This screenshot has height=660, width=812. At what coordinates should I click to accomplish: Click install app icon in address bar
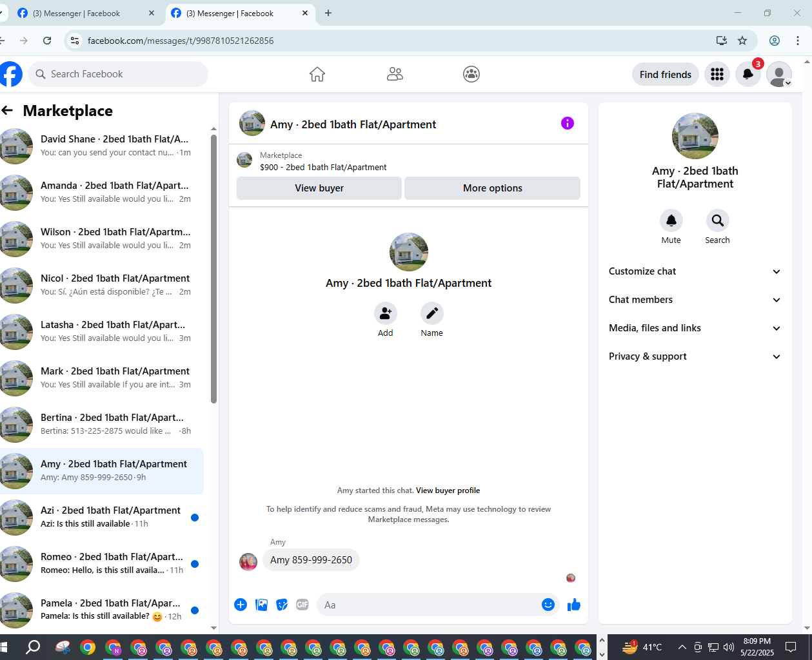(x=722, y=41)
